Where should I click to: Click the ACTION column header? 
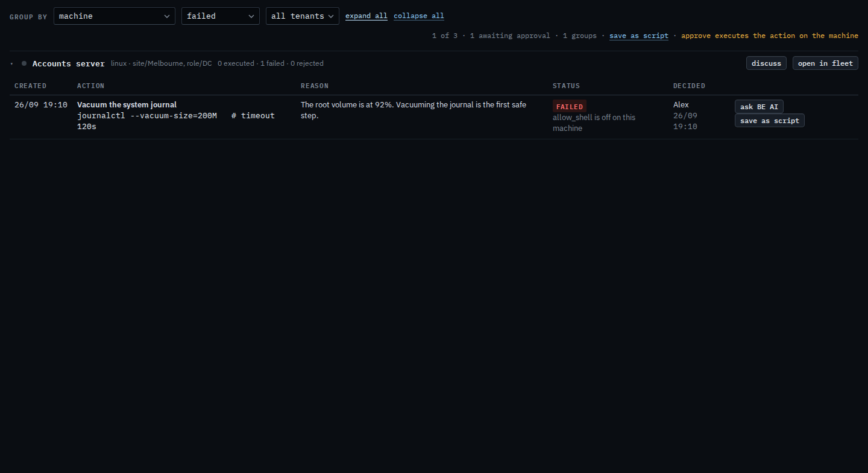click(91, 86)
